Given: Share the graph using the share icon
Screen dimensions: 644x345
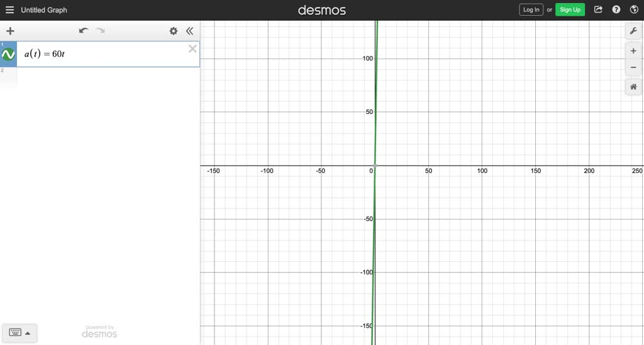Looking at the screenshot, I should point(598,9).
